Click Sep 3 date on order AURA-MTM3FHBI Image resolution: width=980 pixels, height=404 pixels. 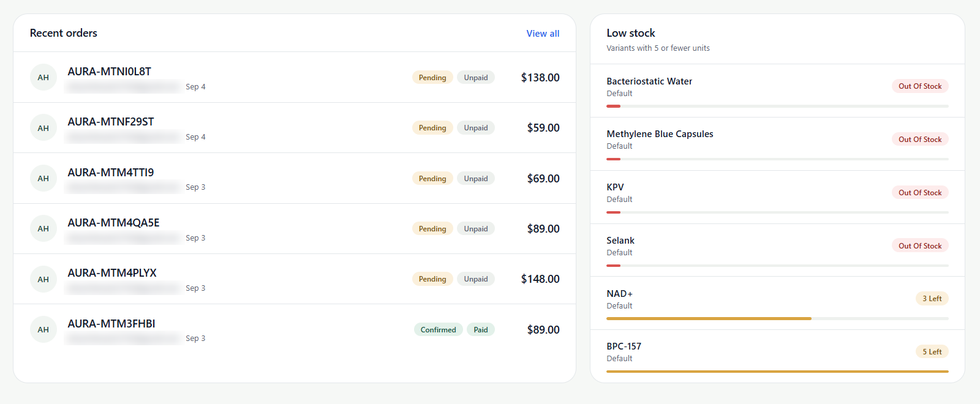point(195,339)
